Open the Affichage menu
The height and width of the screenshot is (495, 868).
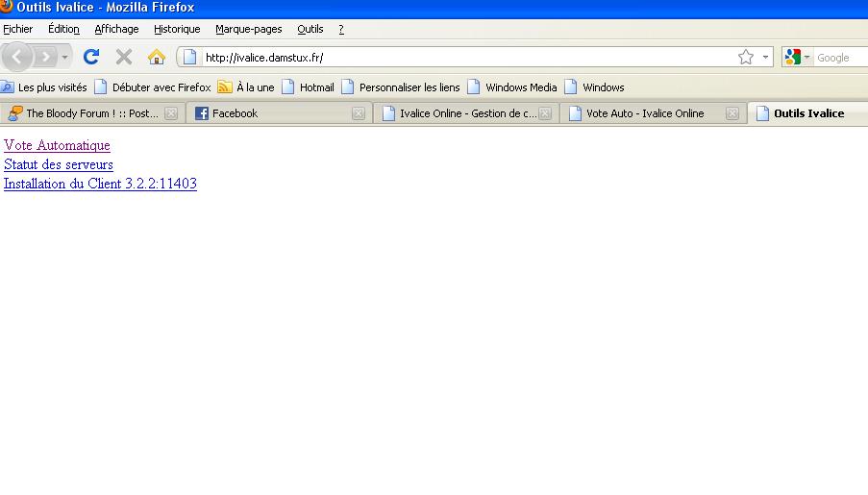pyautogui.click(x=116, y=29)
